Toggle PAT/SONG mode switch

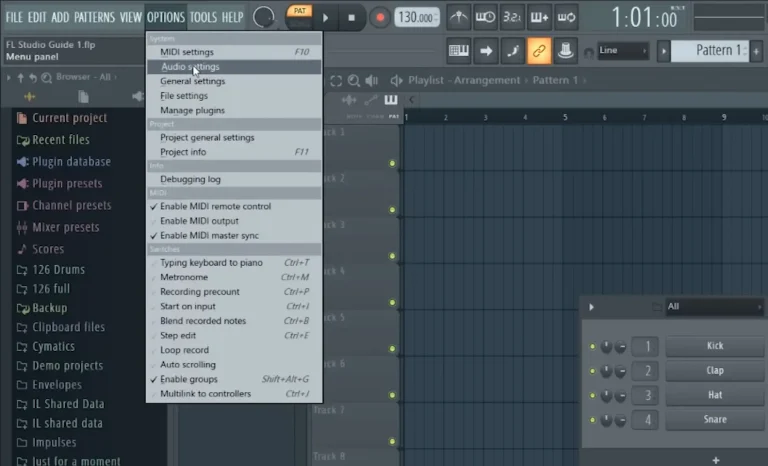coord(299,17)
